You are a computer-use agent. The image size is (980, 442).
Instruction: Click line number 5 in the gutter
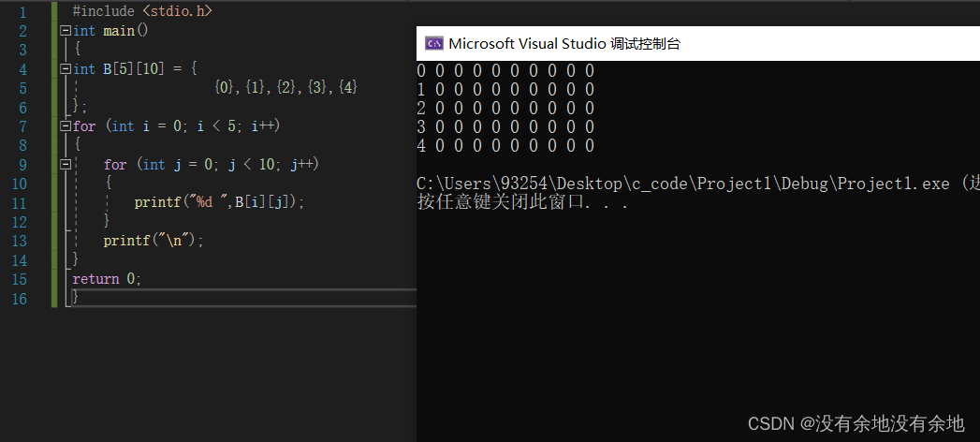[22, 88]
